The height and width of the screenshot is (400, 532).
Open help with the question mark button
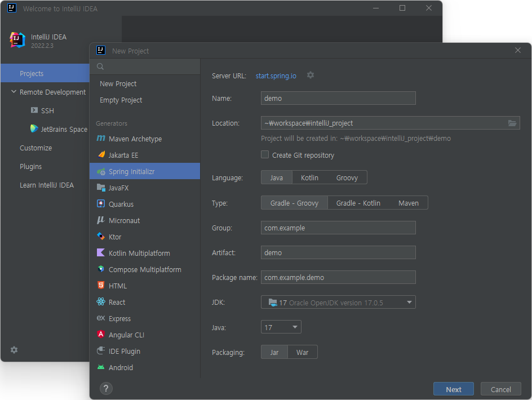click(106, 389)
